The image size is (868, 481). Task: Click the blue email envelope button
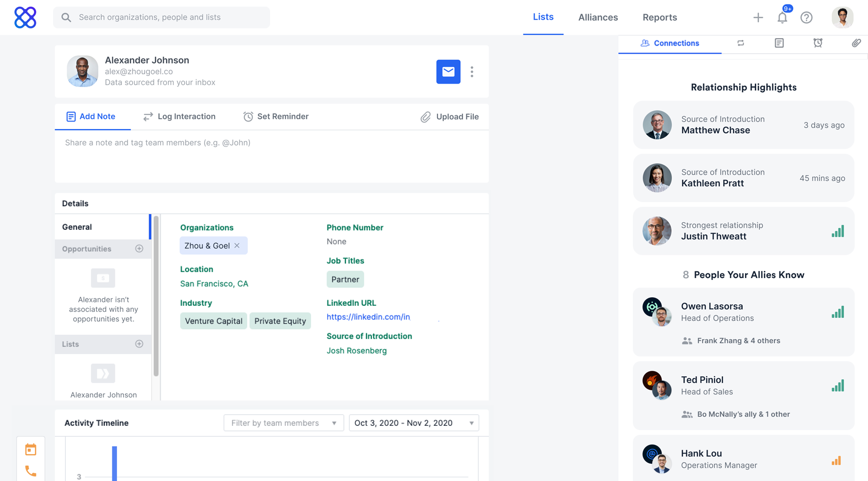pyautogui.click(x=448, y=72)
